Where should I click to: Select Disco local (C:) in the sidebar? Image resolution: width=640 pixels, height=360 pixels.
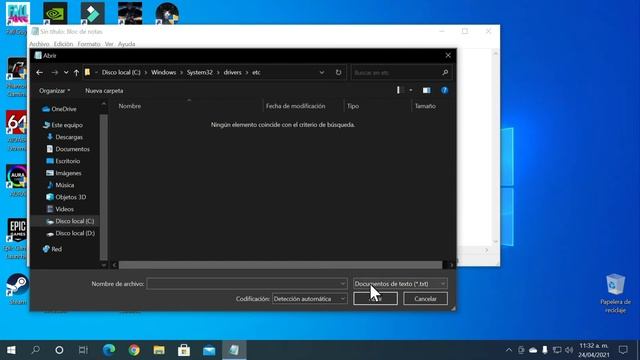click(70, 221)
